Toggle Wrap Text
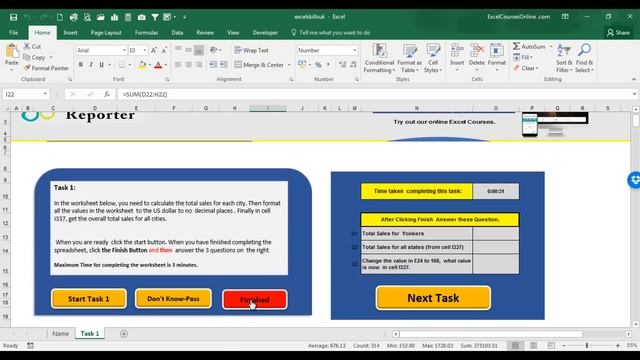The image size is (640, 360). click(x=251, y=50)
